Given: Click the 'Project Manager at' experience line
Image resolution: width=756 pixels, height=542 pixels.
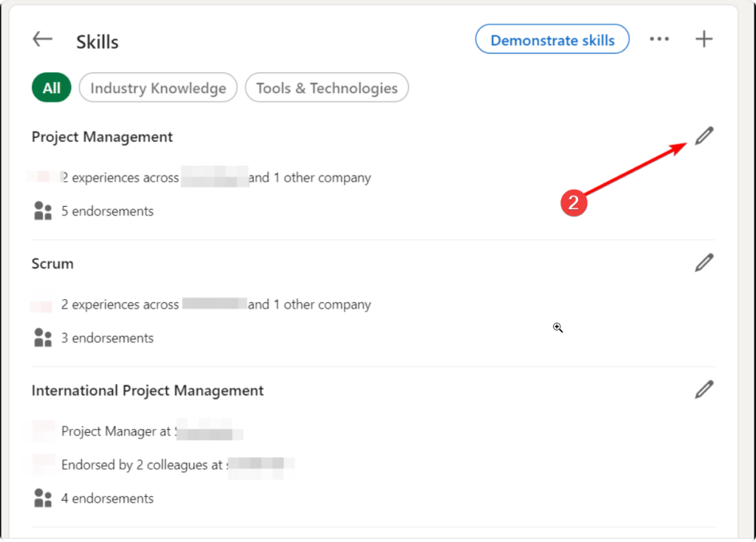Looking at the screenshot, I should pyautogui.click(x=116, y=431).
